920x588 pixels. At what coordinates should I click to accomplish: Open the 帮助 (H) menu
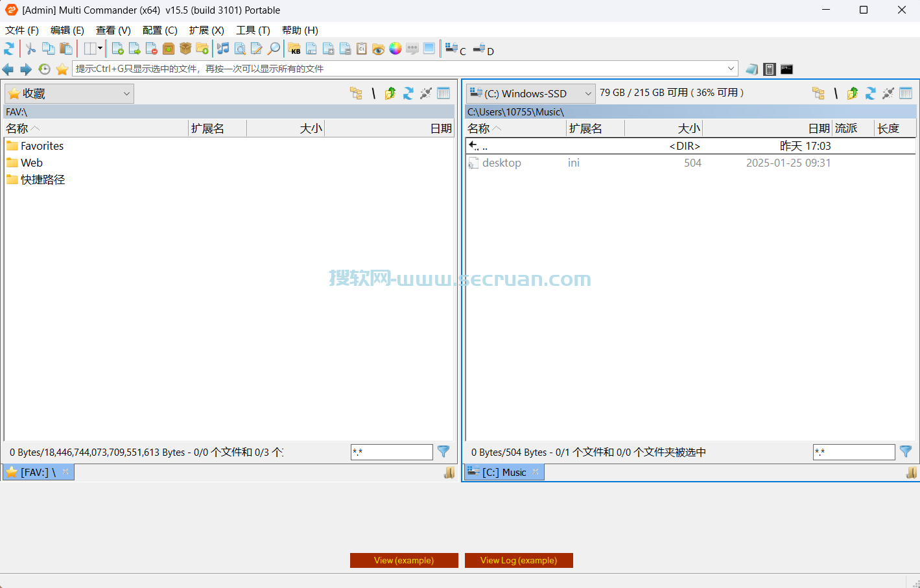(300, 30)
